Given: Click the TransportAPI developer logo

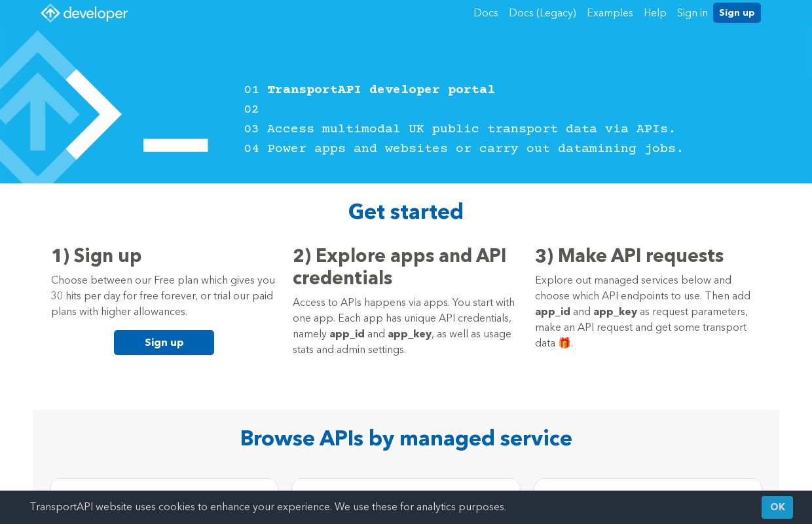Looking at the screenshot, I should 84,13.
